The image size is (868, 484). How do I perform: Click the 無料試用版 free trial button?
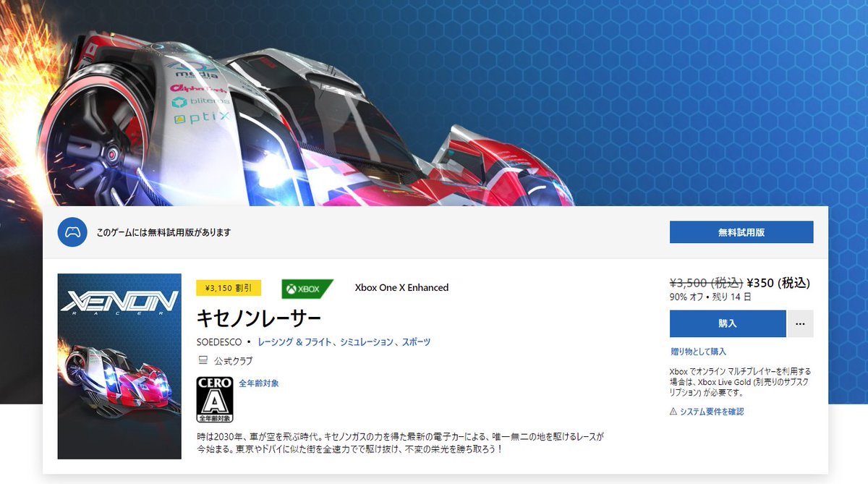point(741,232)
